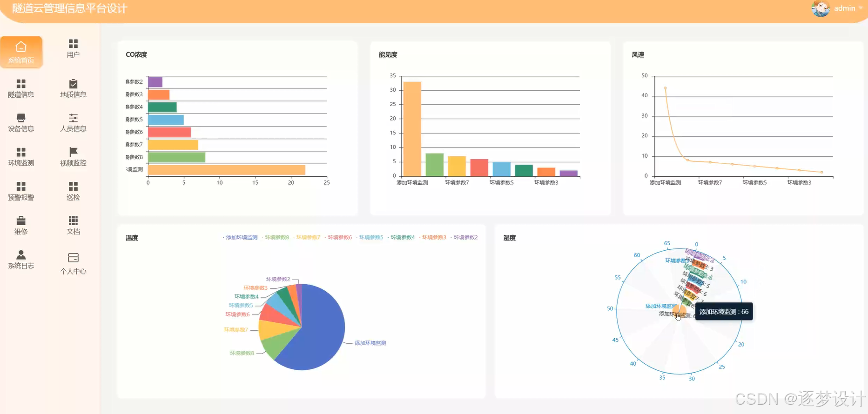Click the green second bar in 能见度 chart
Viewport: 868px width, 414px height.
434,165
